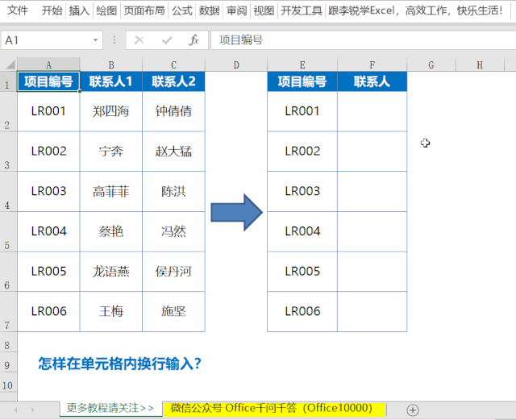Select the 绘图 ribbon tab
The height and width of the screenshot is (420, 516).
106,10
